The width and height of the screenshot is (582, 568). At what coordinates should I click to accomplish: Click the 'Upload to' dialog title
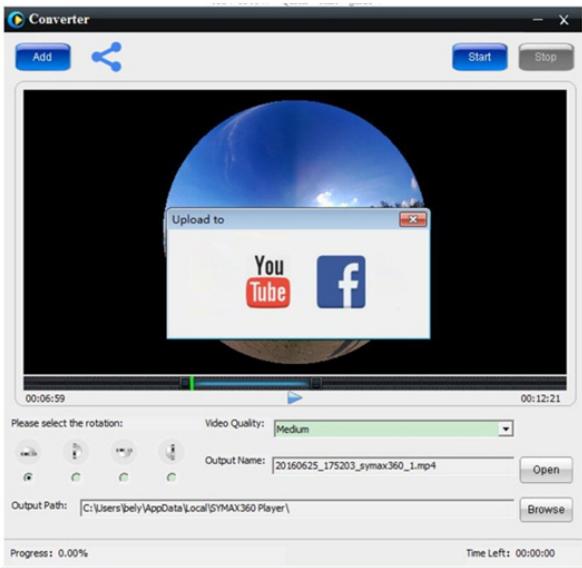click(x=198, y=219)
